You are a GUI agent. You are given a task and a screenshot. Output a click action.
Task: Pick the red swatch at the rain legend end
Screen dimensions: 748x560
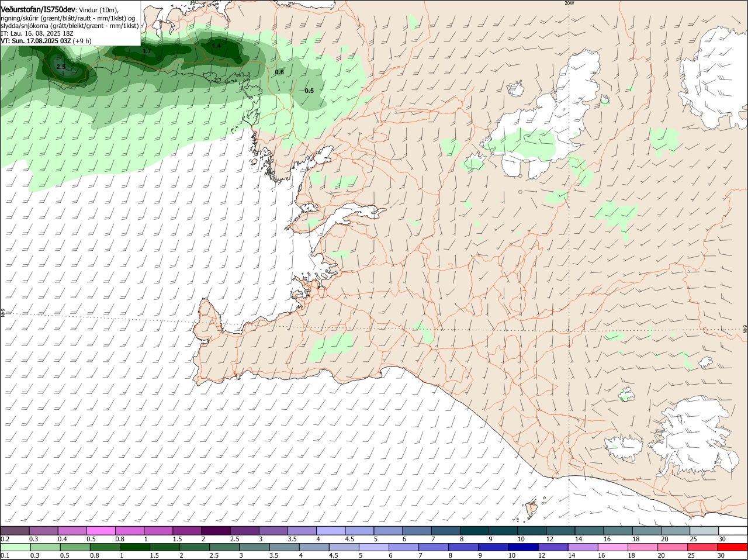(733, 547)
